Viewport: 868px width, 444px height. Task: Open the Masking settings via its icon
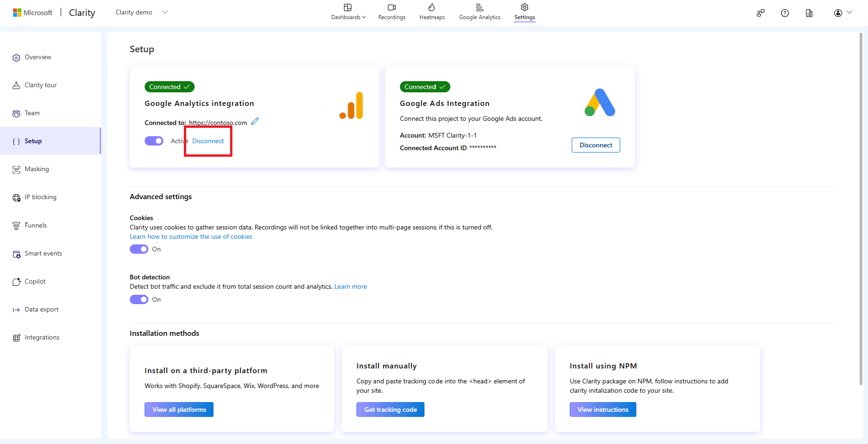click(x=16, y=169)
